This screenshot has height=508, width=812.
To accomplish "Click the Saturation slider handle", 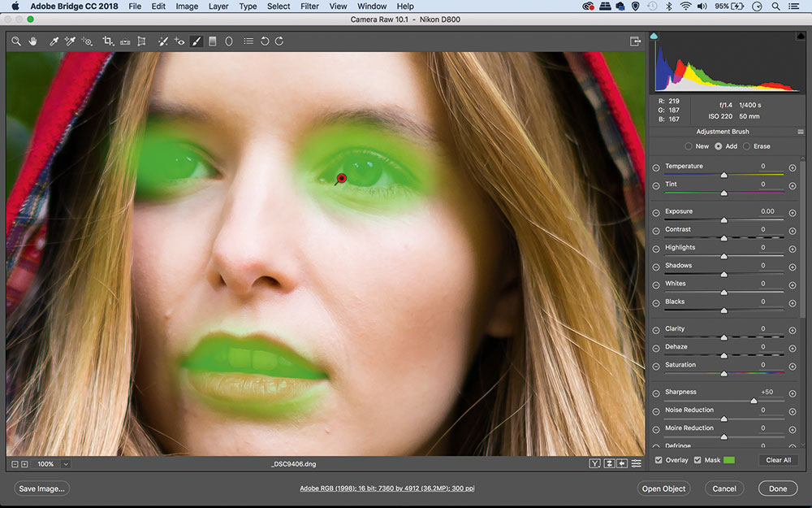I will click(724, 373).
